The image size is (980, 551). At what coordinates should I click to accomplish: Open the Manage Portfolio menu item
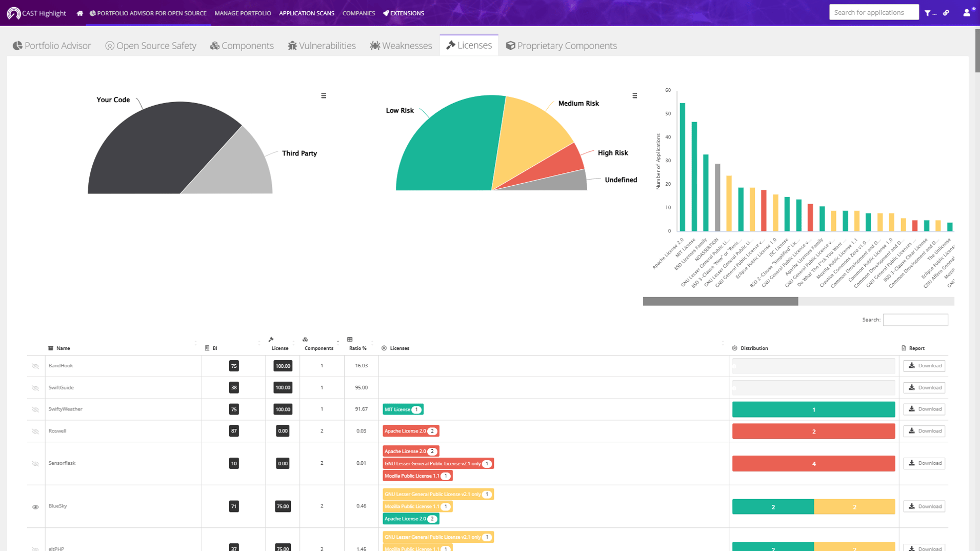(243, 13)
